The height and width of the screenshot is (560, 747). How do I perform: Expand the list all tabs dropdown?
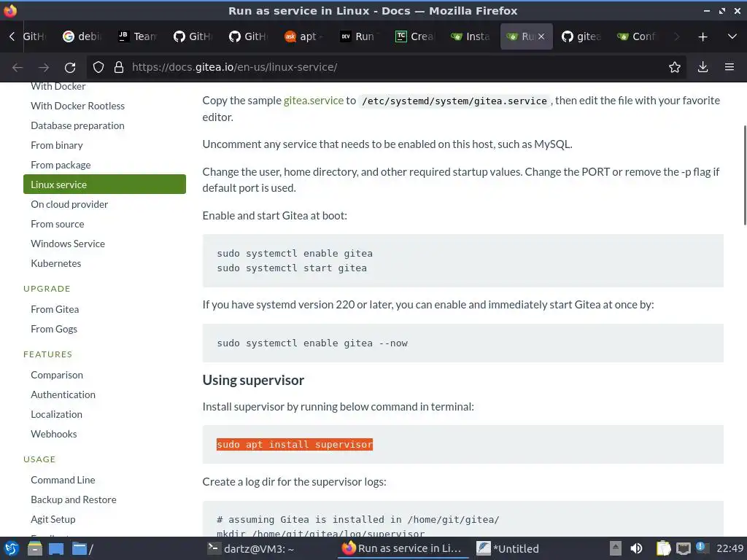[x=732, y=36]
